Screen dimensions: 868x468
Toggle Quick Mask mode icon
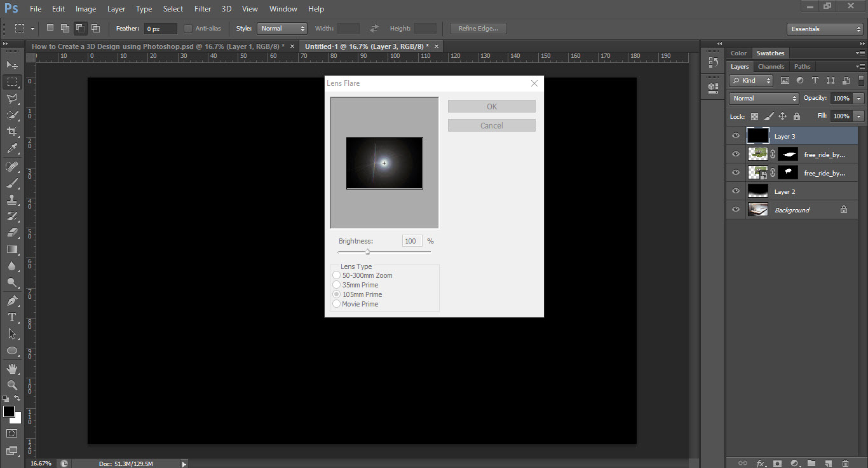pos(12,433)
